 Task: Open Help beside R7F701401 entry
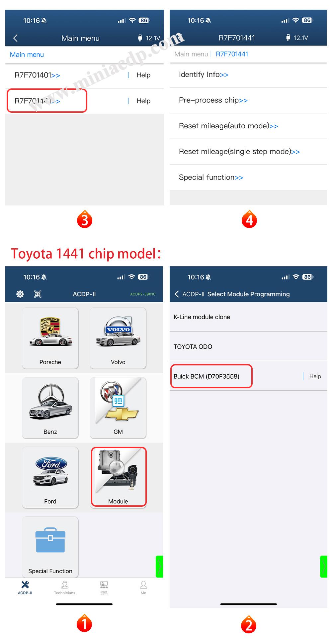[143, 75]
